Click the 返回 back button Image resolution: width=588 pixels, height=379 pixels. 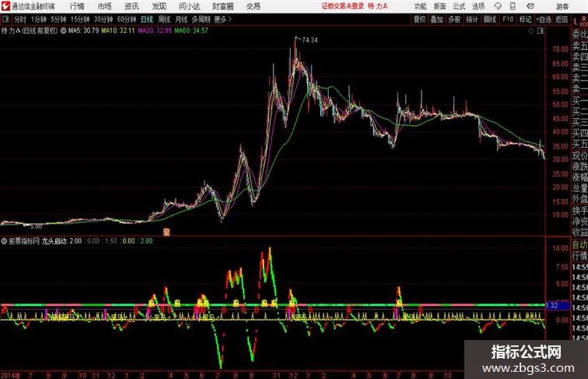point(561,19)
